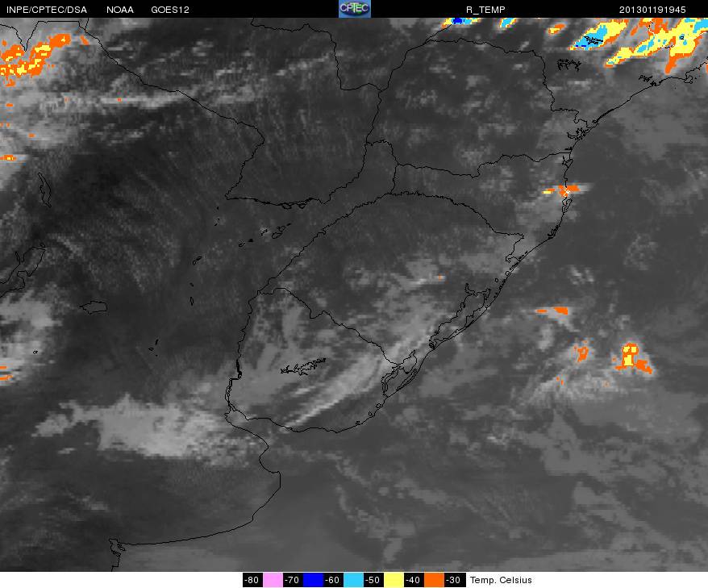Click the CPTEC logo in the header

[355, 9]
